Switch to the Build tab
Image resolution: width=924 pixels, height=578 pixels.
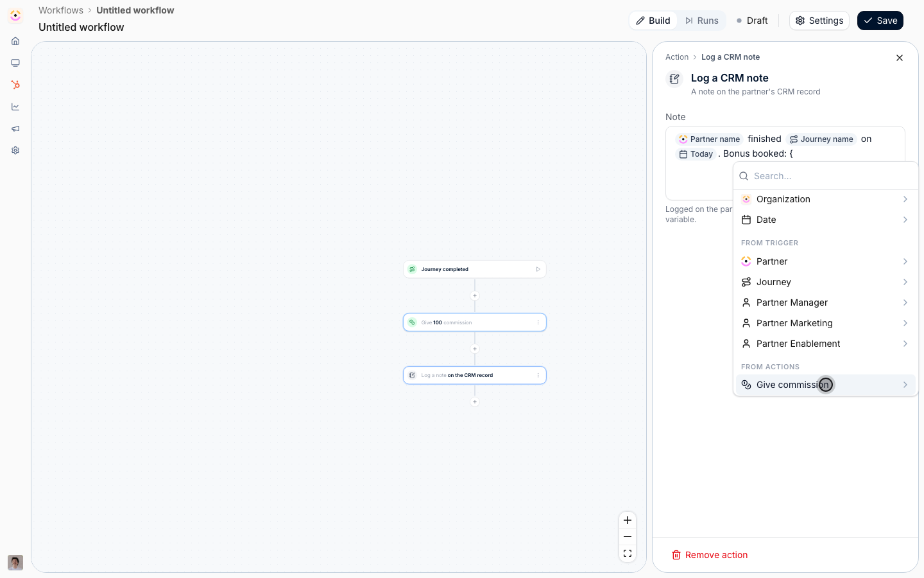click(653, 21)
